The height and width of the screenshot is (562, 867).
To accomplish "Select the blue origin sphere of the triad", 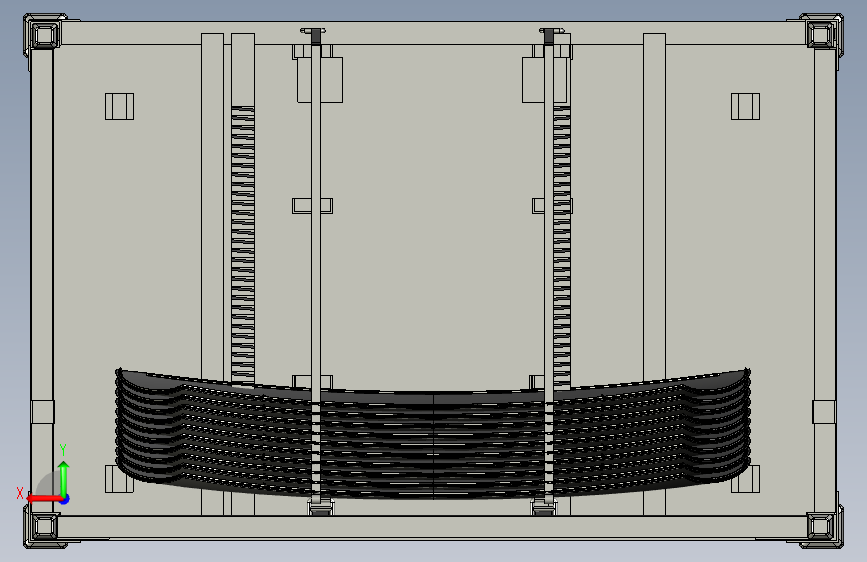I will [65, 499].
